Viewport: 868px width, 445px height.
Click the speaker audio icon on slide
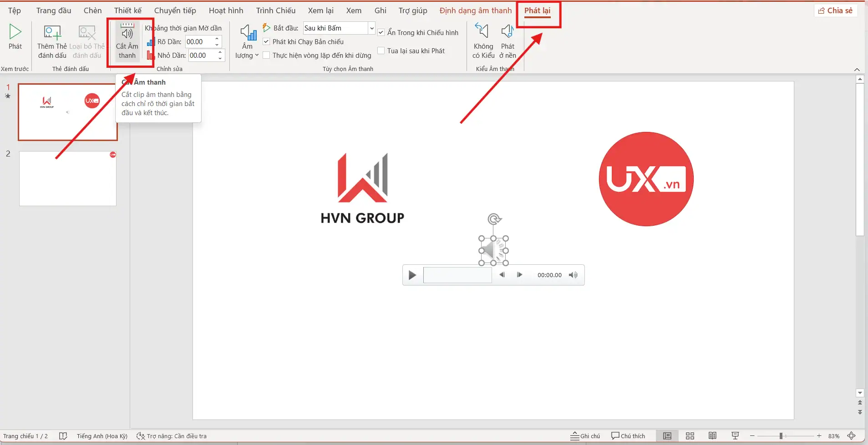(493, 251)
